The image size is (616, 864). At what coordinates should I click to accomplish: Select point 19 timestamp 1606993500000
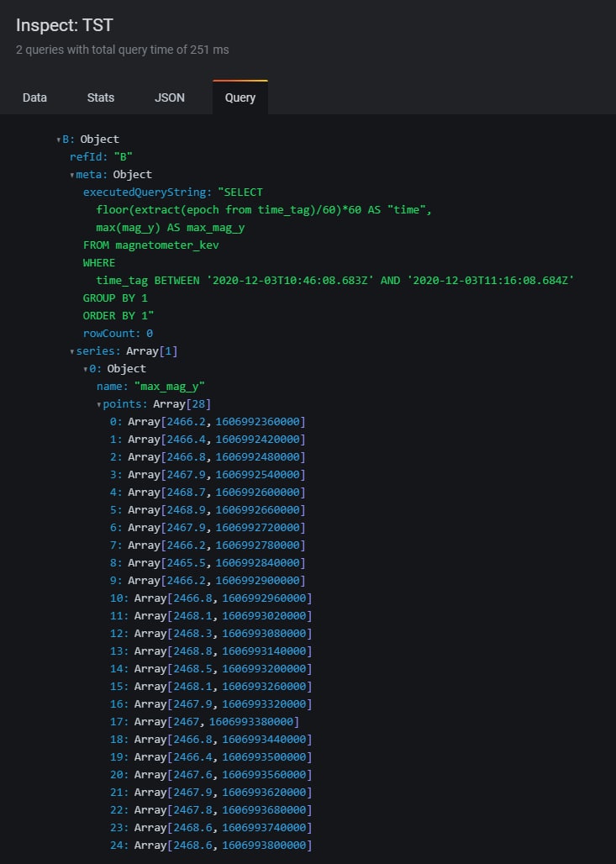pyautogui.click(x=265, y=756)
